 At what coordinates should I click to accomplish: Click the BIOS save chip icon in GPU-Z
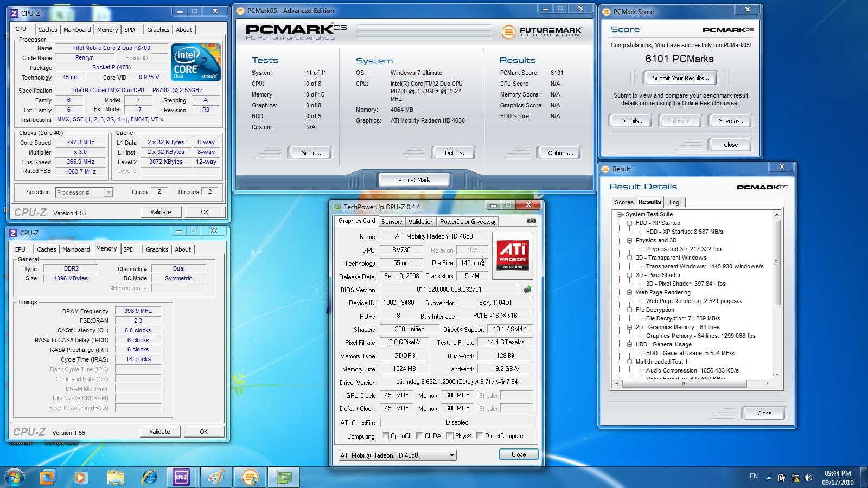pos(527,290)
